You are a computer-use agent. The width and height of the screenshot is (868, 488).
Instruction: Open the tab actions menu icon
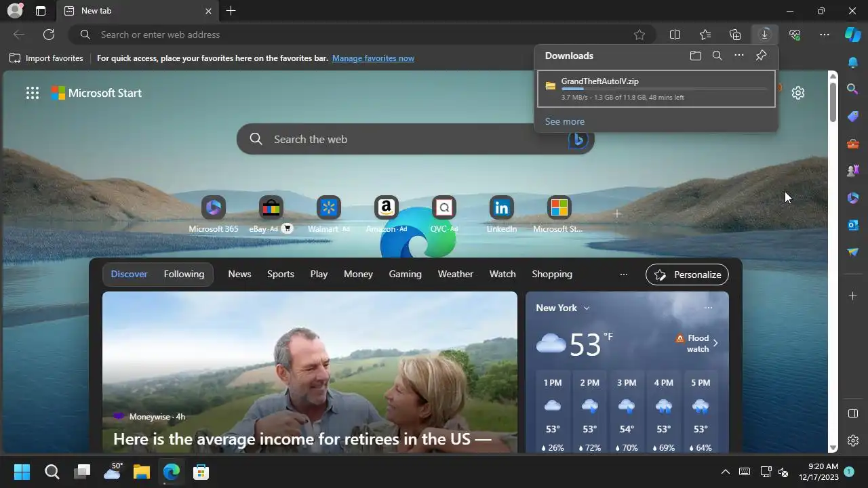click(x=41, y=11)
